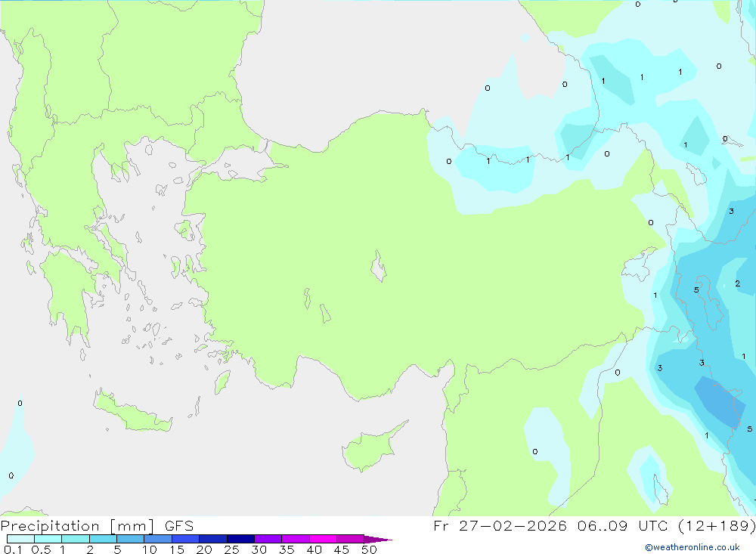Image resolution: width=756 pixels, height=554 pixels.
Task: Click the '15' legend scale label
Action: pos(177,549)
